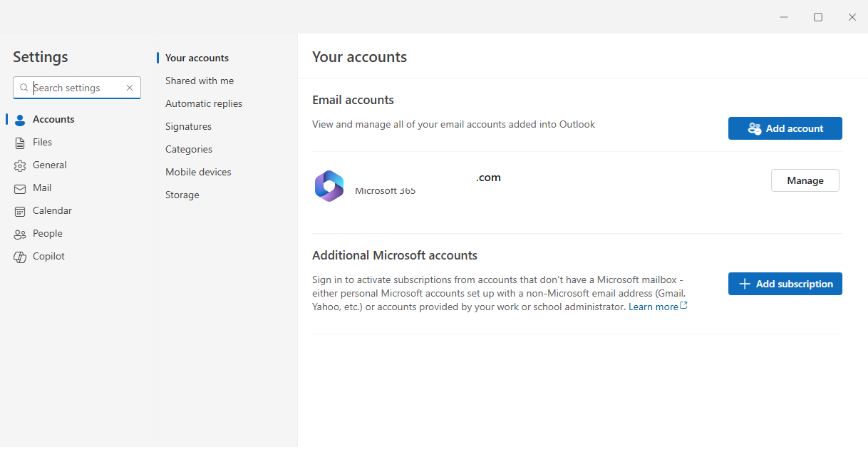The image size is (868, 462).
Task: Click the People icon in sidebar
Action: pyautogui.click(x=20, y=234)
